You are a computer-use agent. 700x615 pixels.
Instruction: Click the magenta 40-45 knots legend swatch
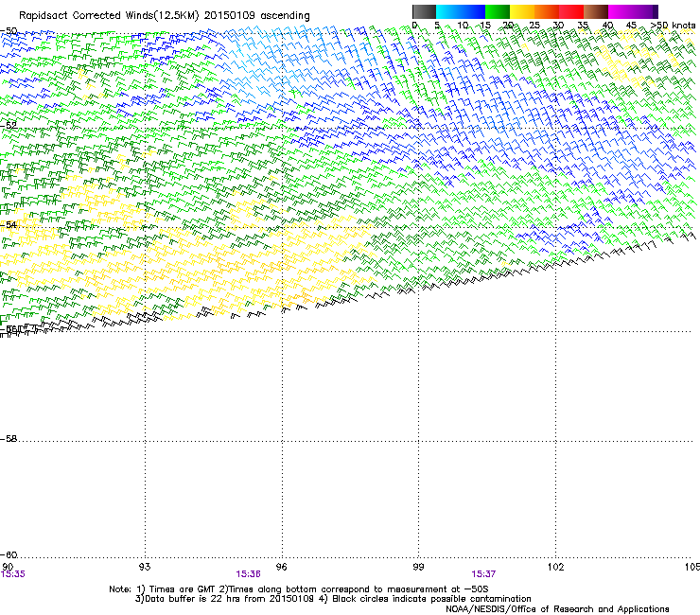[x=621, y=11]
